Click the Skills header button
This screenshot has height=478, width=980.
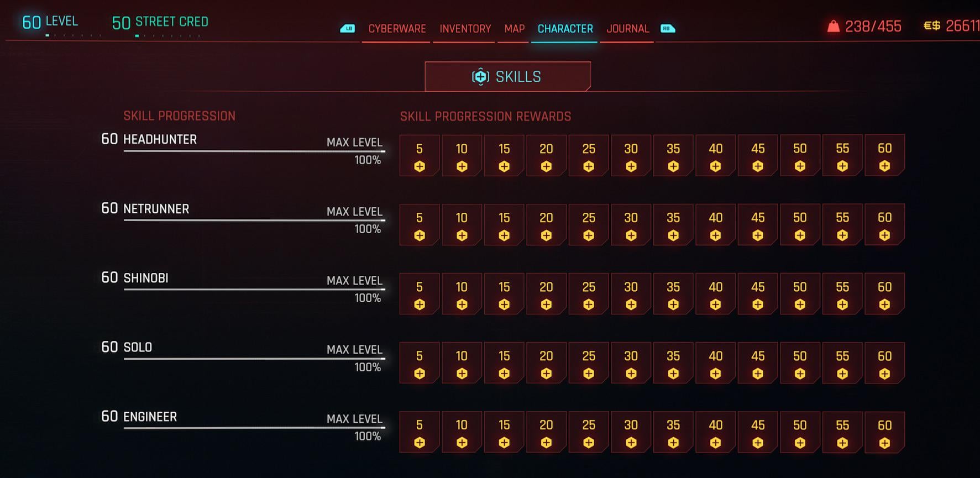507,76
